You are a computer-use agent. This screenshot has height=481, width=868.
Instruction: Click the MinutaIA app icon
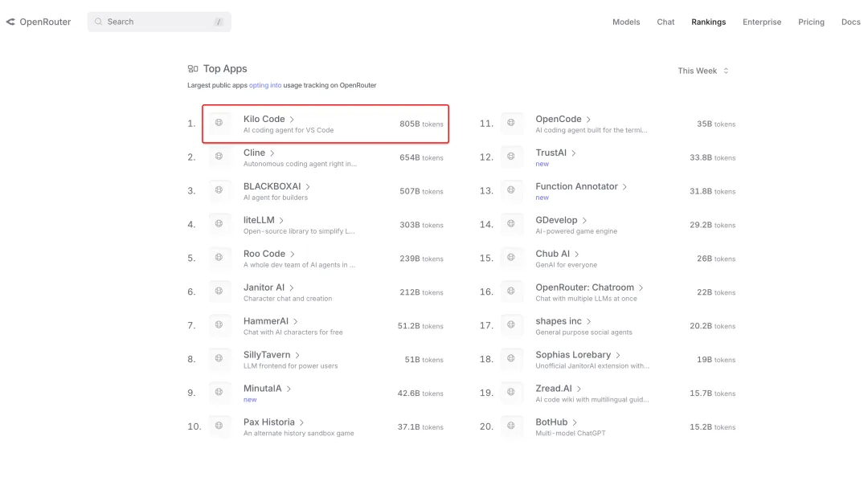pos(219,393)
